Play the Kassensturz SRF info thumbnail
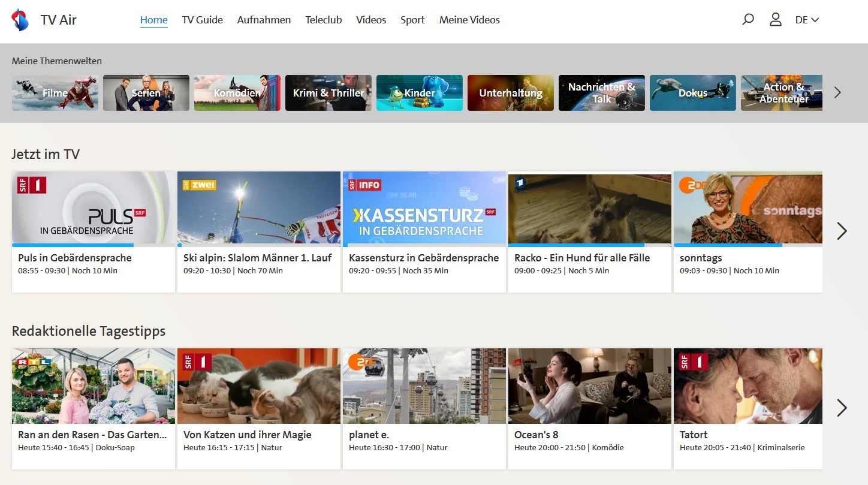868x485 pixels. point(424,207)
